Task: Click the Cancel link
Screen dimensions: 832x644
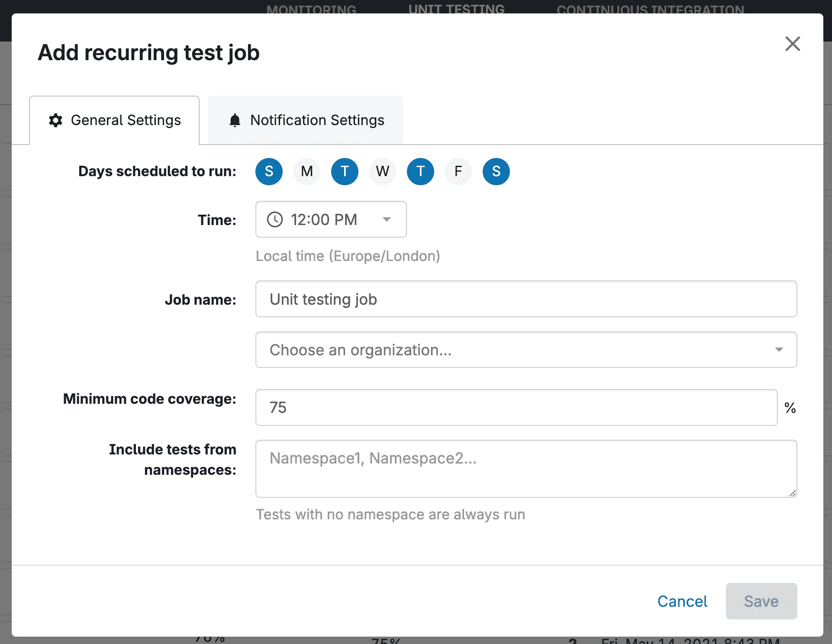Action: 682,601
